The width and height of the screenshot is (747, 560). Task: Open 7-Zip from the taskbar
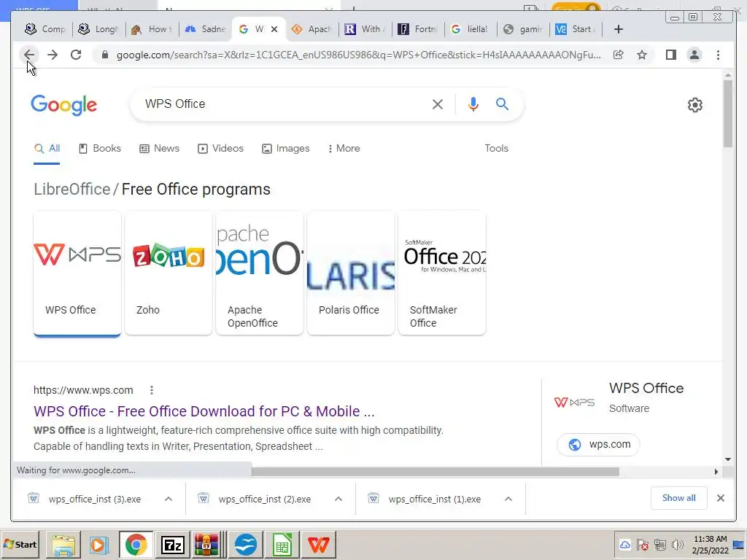point(173,544)
